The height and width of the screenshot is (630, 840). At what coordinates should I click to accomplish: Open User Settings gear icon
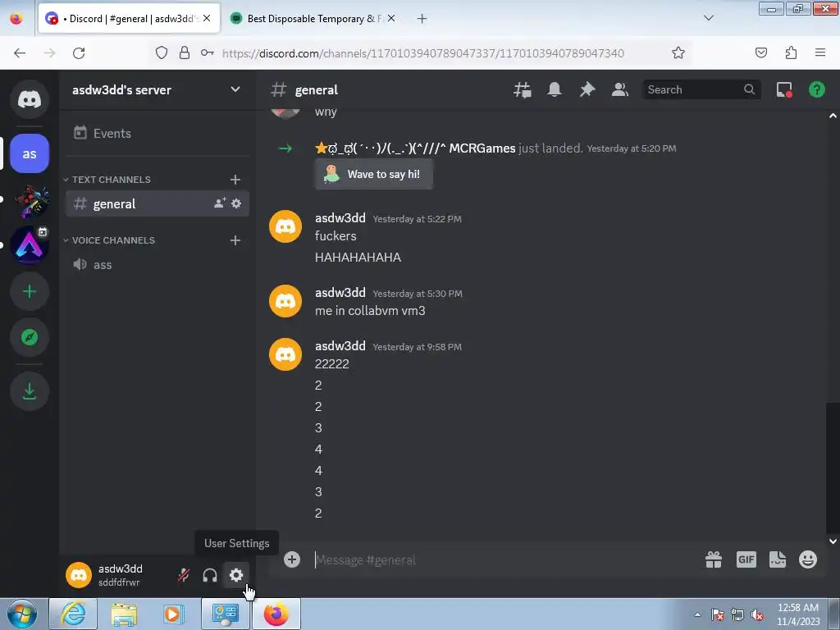click(x=236, y=575)
